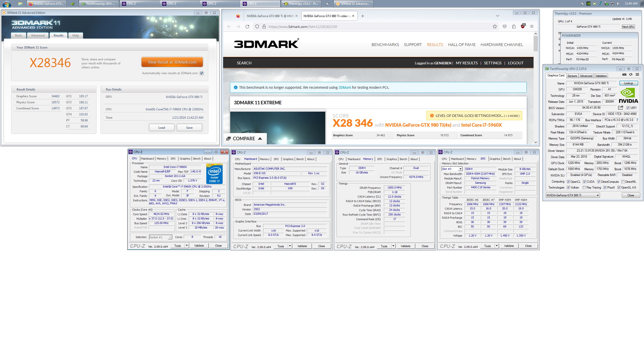Take a GPU-Z screenshot with camera icon
Viewport: 644px width, 362px height.
click(x=624, y=75)
